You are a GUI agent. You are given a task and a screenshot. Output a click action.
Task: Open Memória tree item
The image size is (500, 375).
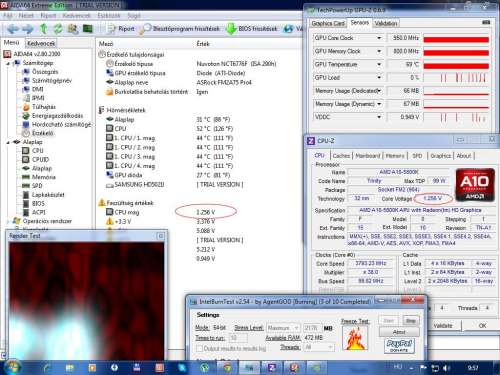pyautogui.click(x=43, y=177)
